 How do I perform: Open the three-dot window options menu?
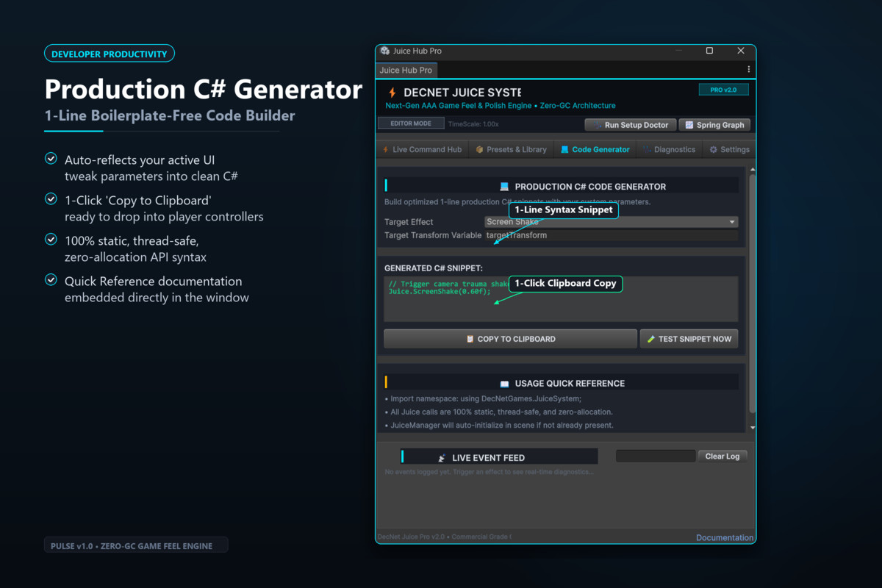749,70
